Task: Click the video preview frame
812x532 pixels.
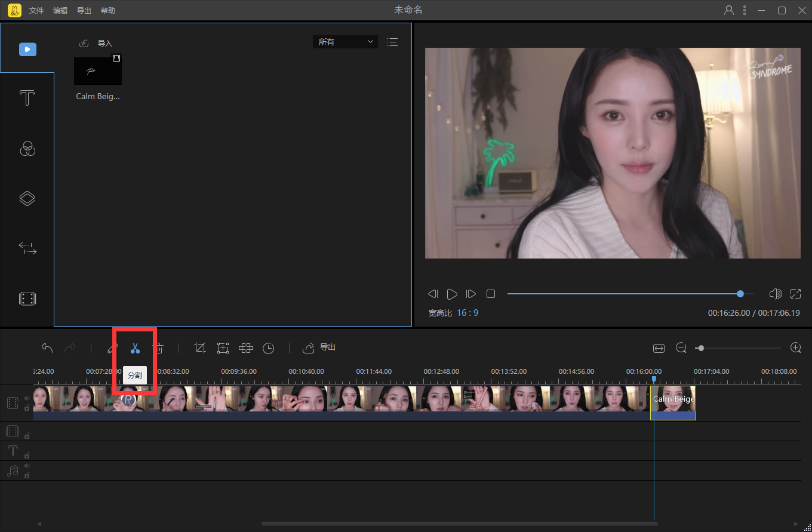Action: [x=613, y=153]
